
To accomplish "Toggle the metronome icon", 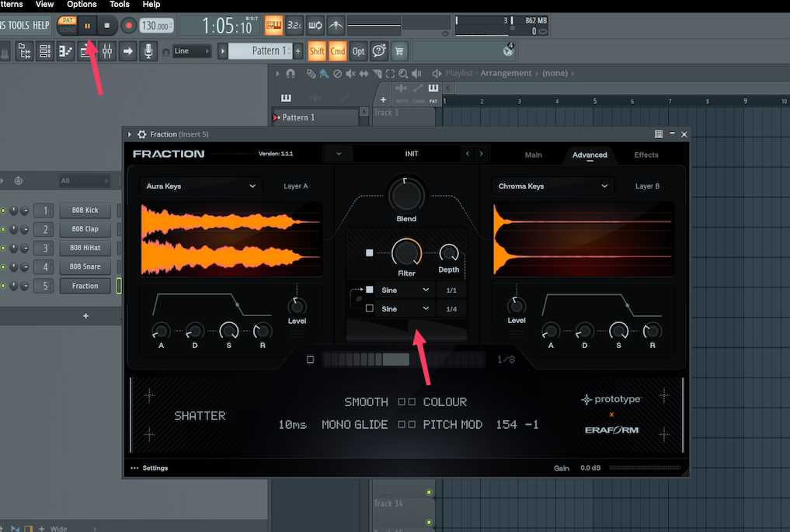I will click(x=336, y=26).
